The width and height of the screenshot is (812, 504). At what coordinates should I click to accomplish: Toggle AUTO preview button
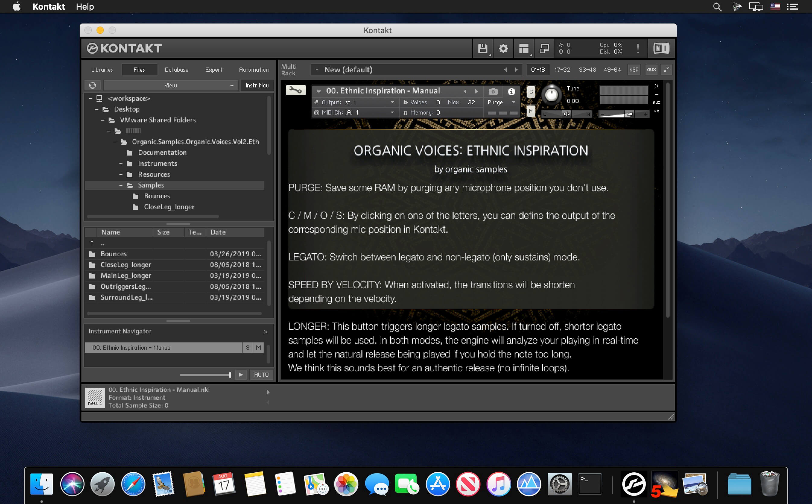click(261, 375)
